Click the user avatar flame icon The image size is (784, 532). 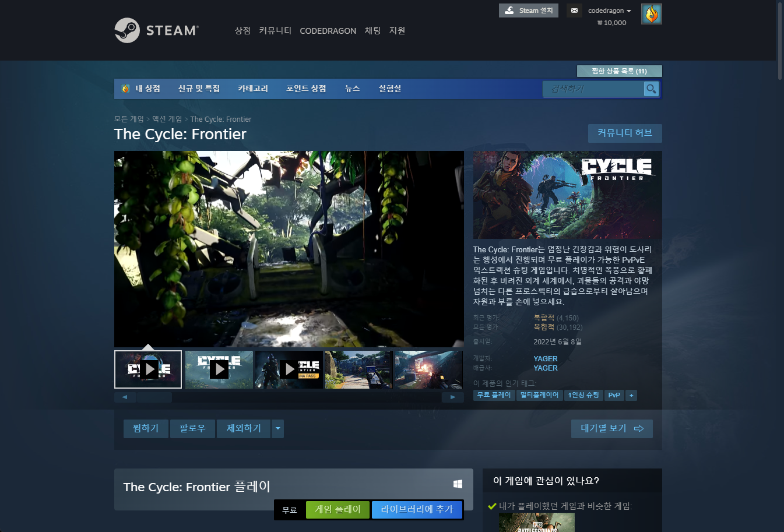pos(651,14)
